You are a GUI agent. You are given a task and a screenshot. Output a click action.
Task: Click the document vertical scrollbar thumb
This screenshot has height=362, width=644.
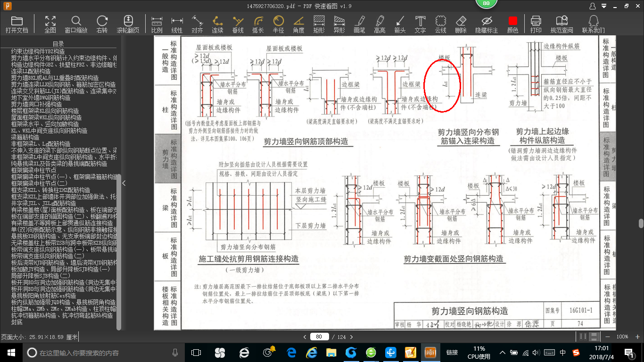click(x=640, y=223)
